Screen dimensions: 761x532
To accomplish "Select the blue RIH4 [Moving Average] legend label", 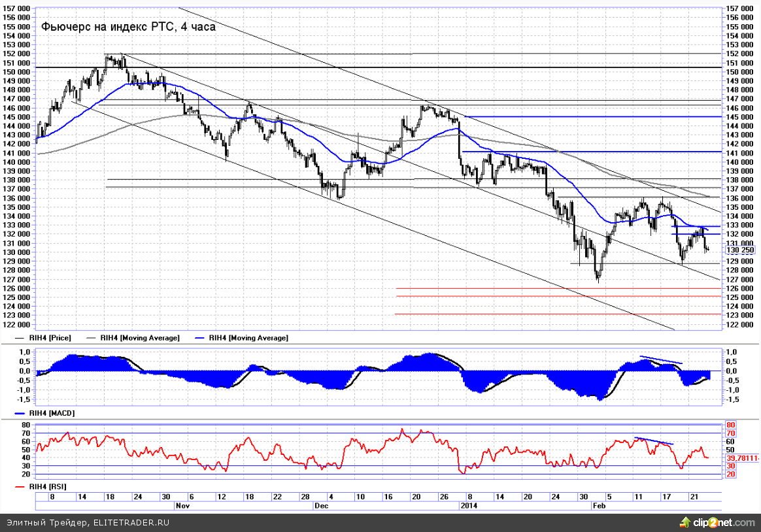I will 248,338.
